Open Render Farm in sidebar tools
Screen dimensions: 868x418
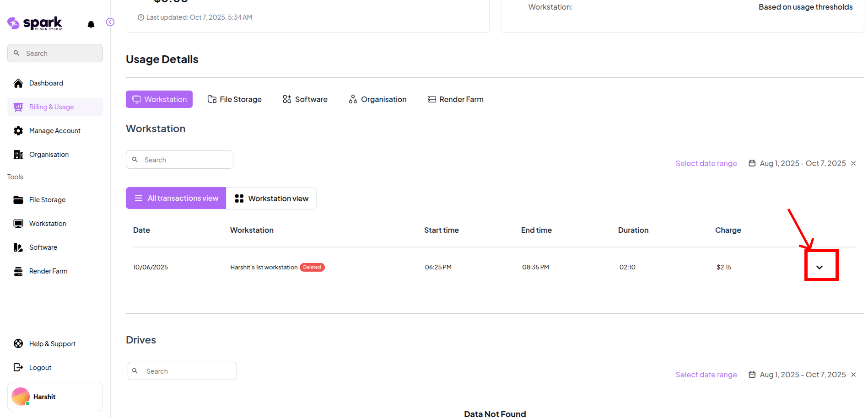point(48,271)
